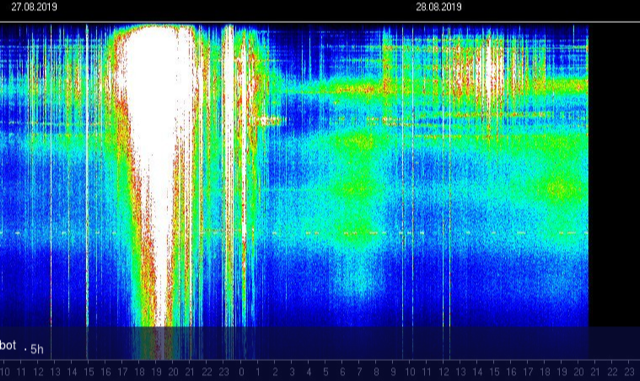The width and height of the screenshot is (640, 381).
Task: Select the midnight "0" hour tick label
Action: point(241,372)
